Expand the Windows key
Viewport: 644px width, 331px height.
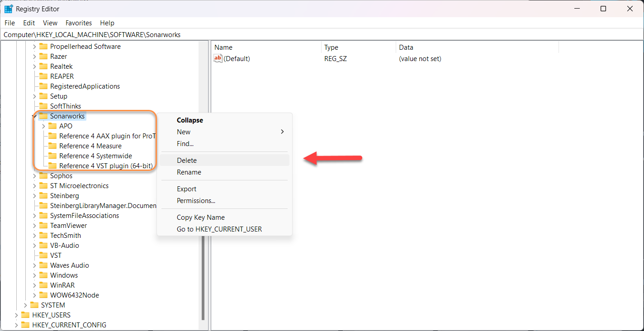[x=34, y=275]
